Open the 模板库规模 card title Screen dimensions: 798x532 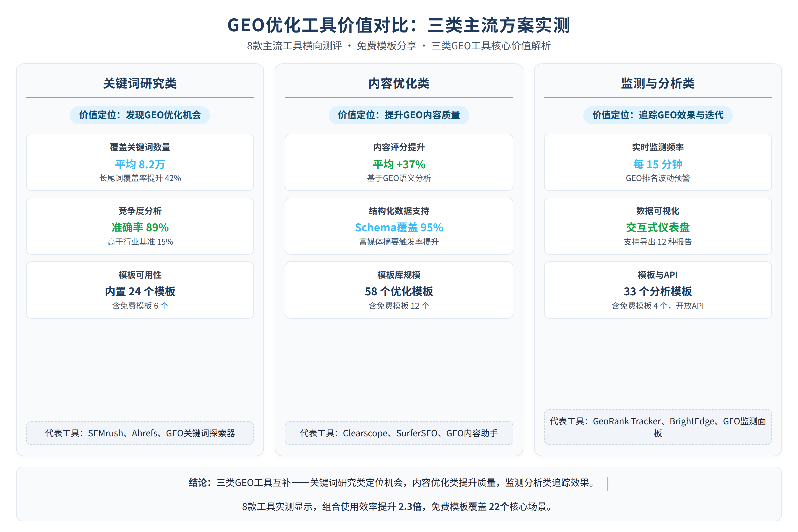(x=399, y=275)
